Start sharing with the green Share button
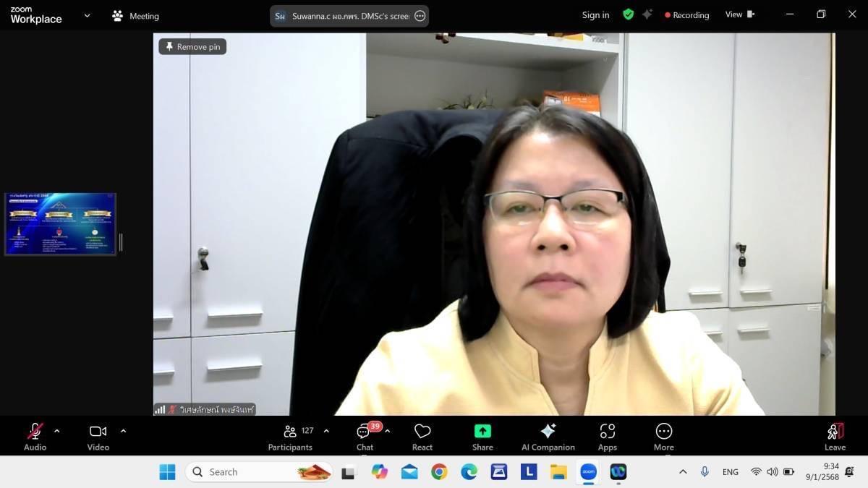The width and height of the screenshot is (868, 488). (x=482, y=437)
